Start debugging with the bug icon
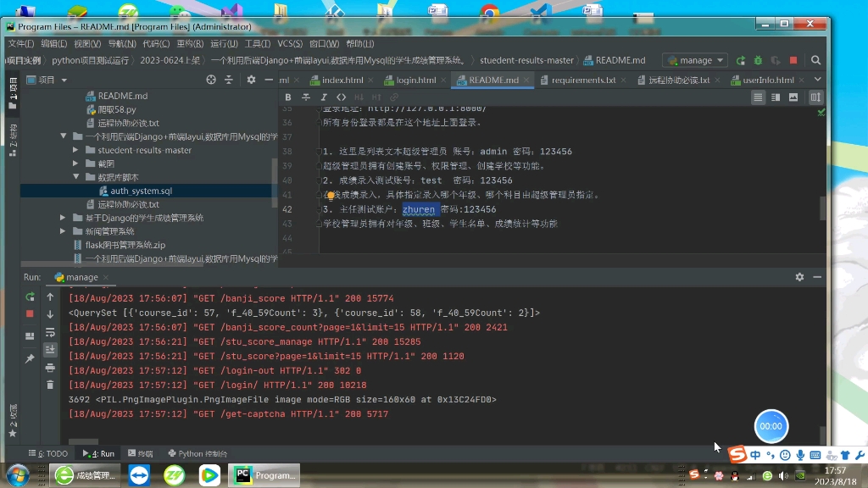This screenshot has height=488, width=868. [758, 60]
